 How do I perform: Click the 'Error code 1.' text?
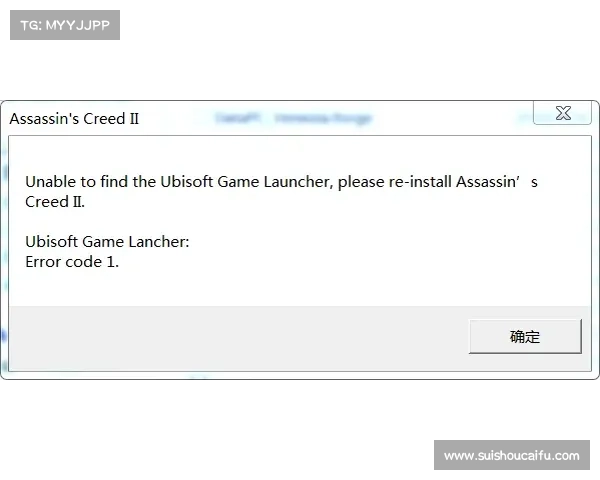72,262
